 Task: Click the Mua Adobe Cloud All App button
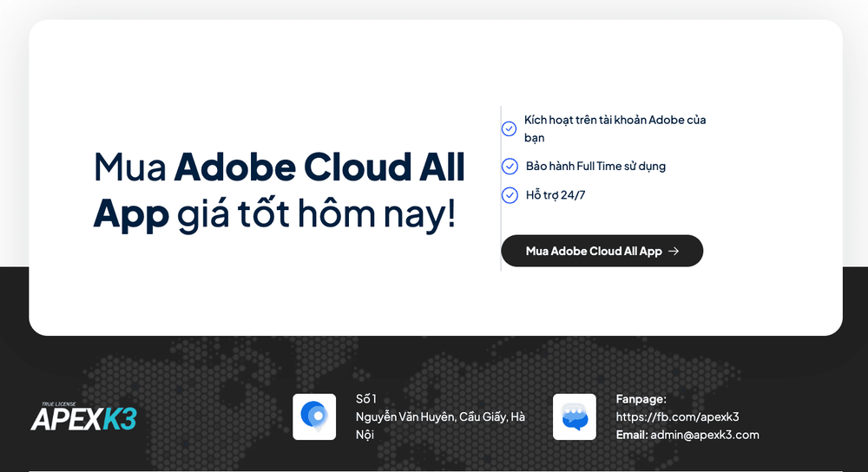(602, 251)
